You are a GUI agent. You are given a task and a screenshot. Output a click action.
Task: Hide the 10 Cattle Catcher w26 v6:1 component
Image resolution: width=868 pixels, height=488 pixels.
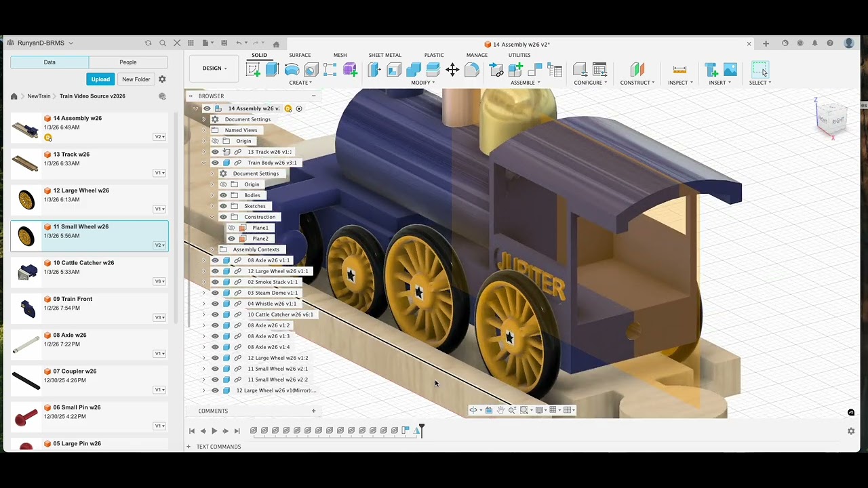click(215, 314)
